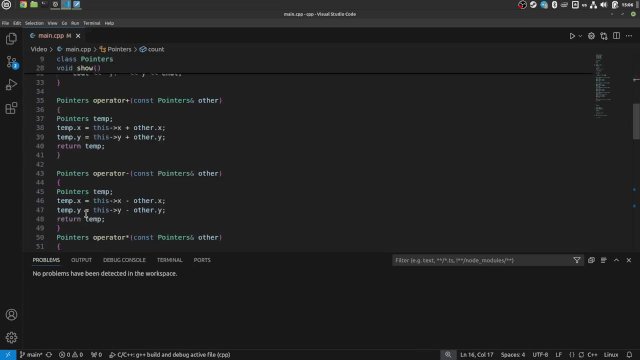Click errors and warnings count in status bar
Screen dimensions: 640x360
coord(71,355)
